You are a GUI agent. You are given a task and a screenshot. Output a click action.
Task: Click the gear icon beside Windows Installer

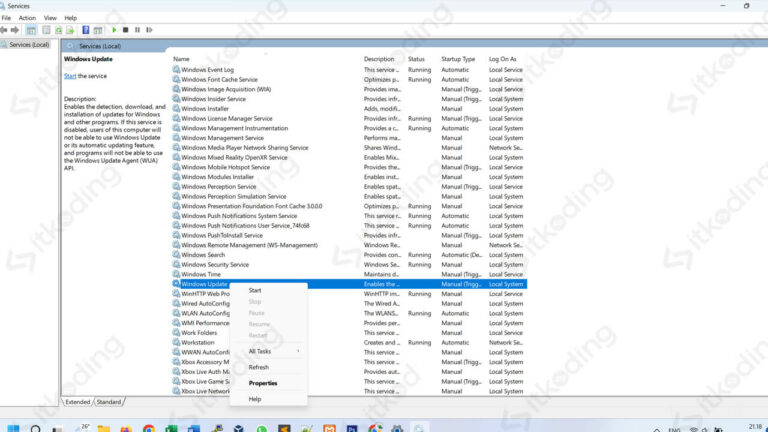click(x=176, y=109)
